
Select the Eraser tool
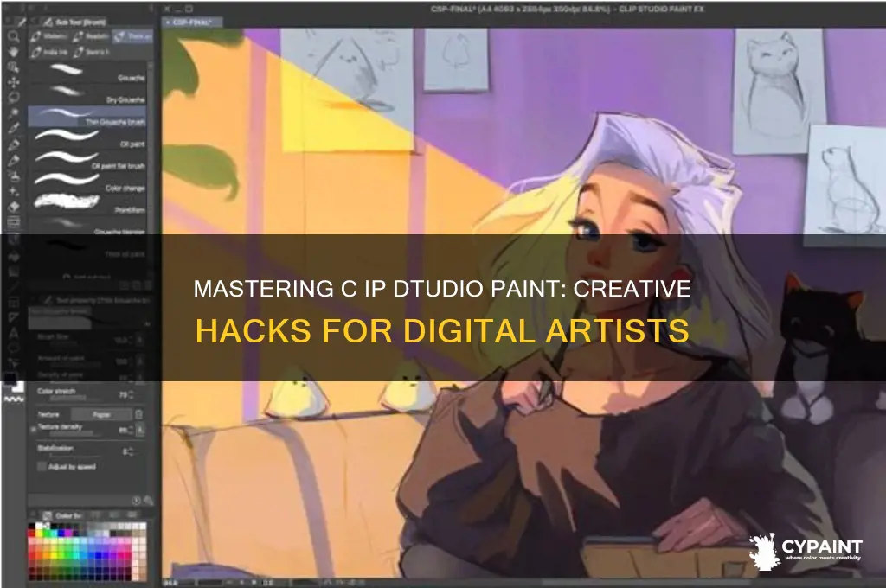(x=14, y=207)
